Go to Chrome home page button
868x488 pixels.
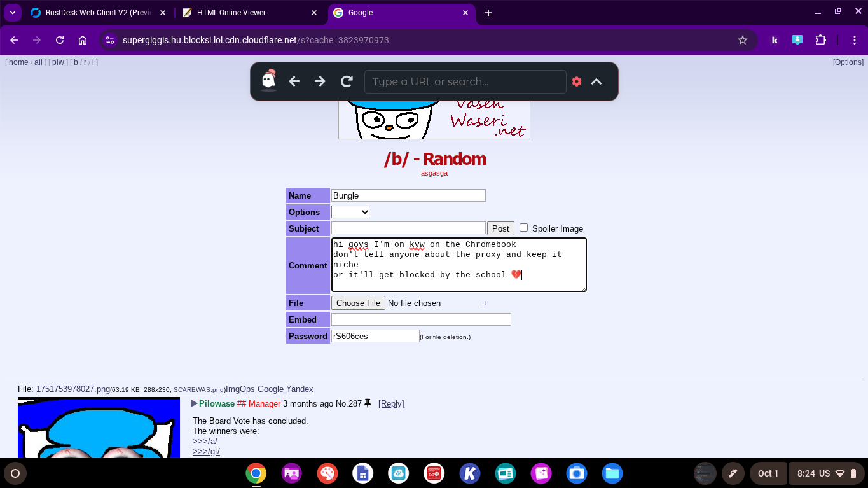click(83, 40)
